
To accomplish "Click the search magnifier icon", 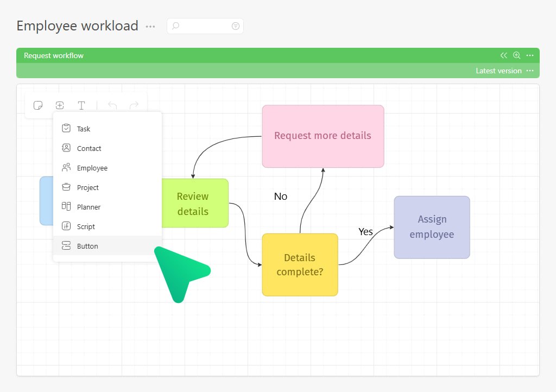I will tap(175, 26).
